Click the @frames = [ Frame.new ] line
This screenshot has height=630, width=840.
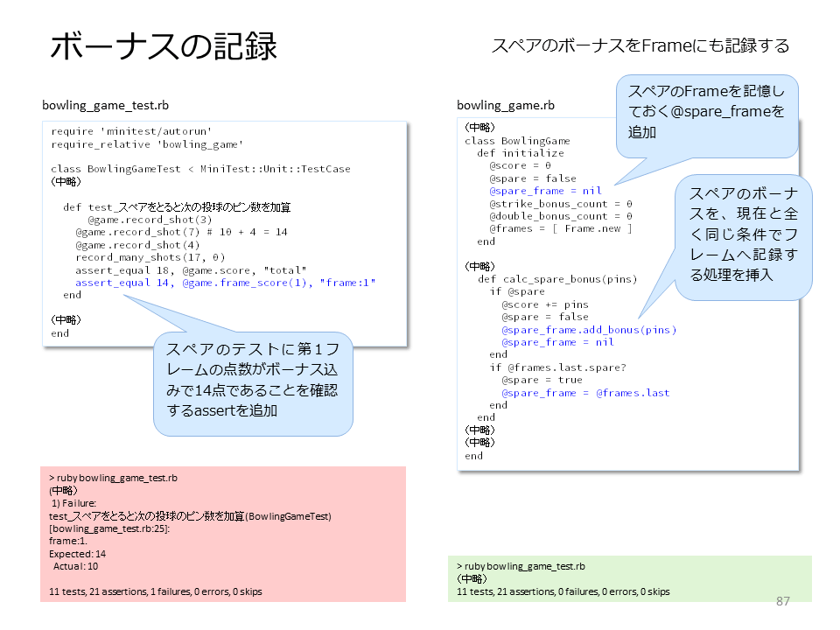pyautogui.click(x=560, y=228)
